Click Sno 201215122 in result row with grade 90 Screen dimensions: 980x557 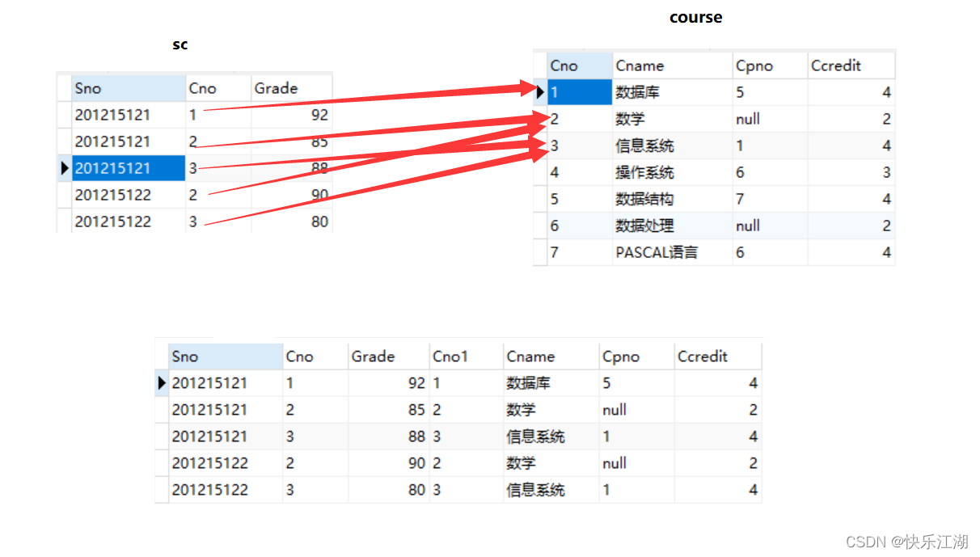coord(226,463)
